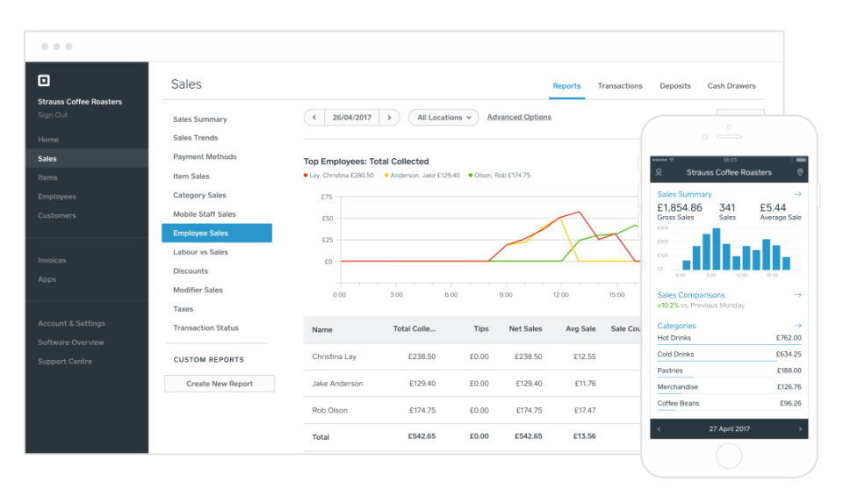This screenshot has width=843, height=504.
Task: Sort by the Tips column header
Action: [481, 329]
